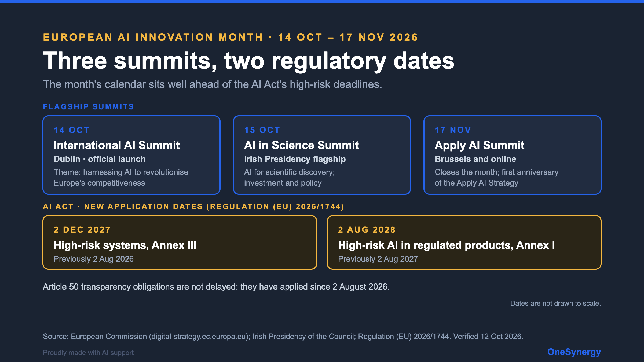Screen dimensions: 644x362
Task: Click the '14 OCT' date label
Action: pyautogui.click(x=72, y=130)
